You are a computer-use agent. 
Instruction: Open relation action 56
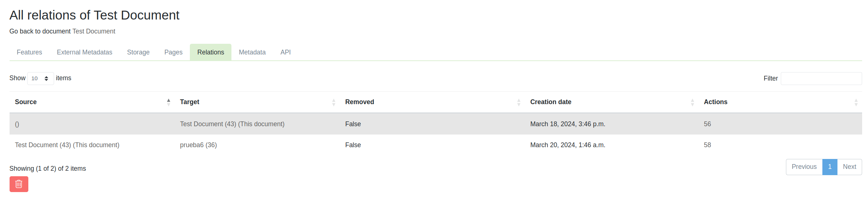click(x=707, y=124)
